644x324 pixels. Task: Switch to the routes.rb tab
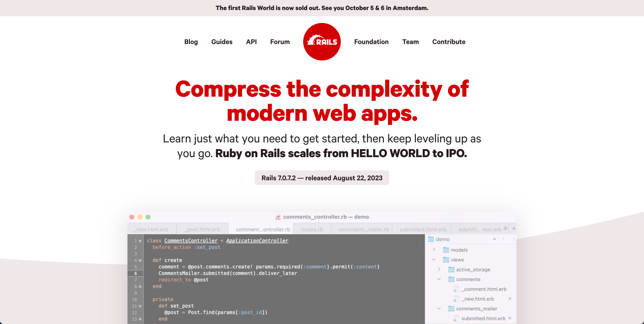tap(312, 229)
